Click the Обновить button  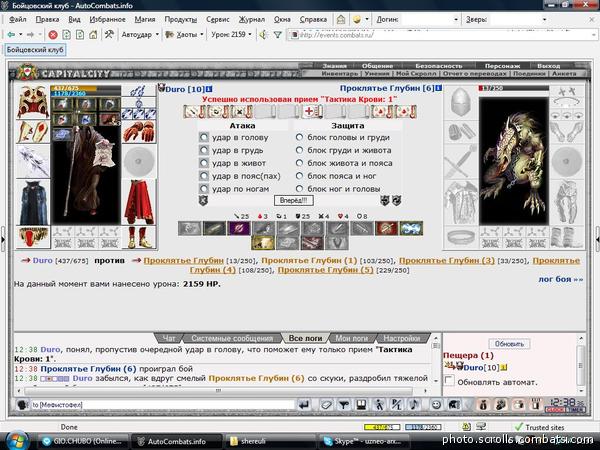click(509, 344)
